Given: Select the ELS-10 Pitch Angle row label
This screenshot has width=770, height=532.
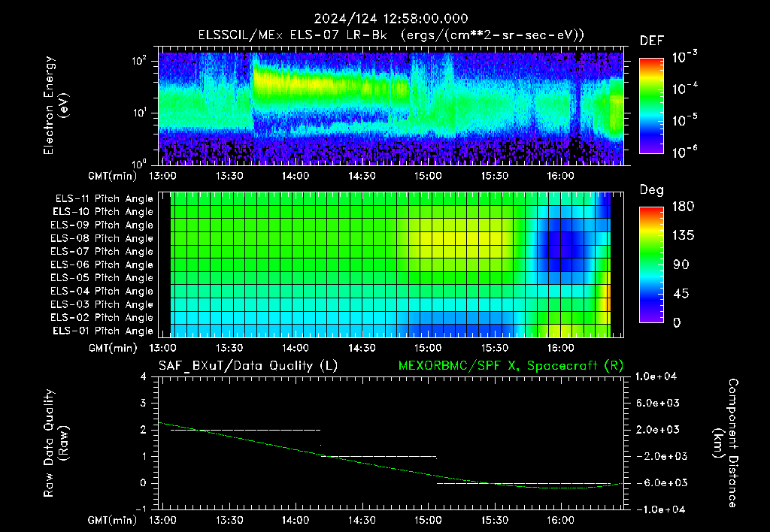Looking at the screenshot, I should [103, 212].
